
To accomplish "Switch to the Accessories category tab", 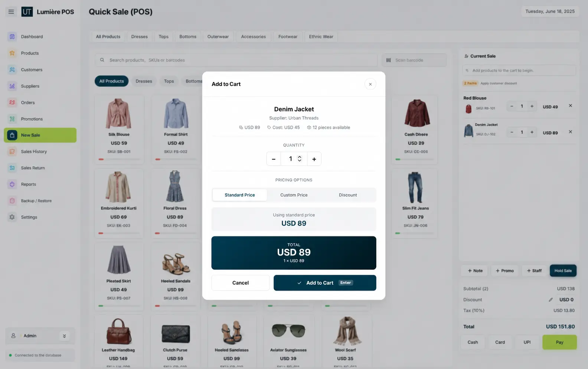I will tap(254, 36).
